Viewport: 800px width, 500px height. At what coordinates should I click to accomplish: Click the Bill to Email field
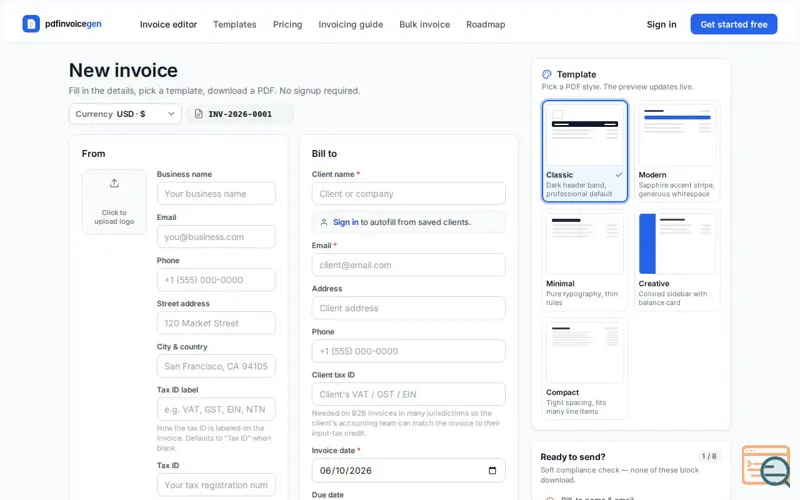point(409,265)
